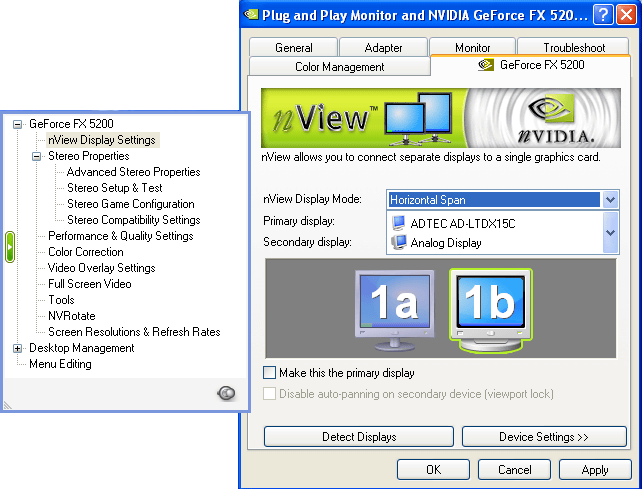Select Desktop Management tree item

pyautogui.click(x=81, y=348)
